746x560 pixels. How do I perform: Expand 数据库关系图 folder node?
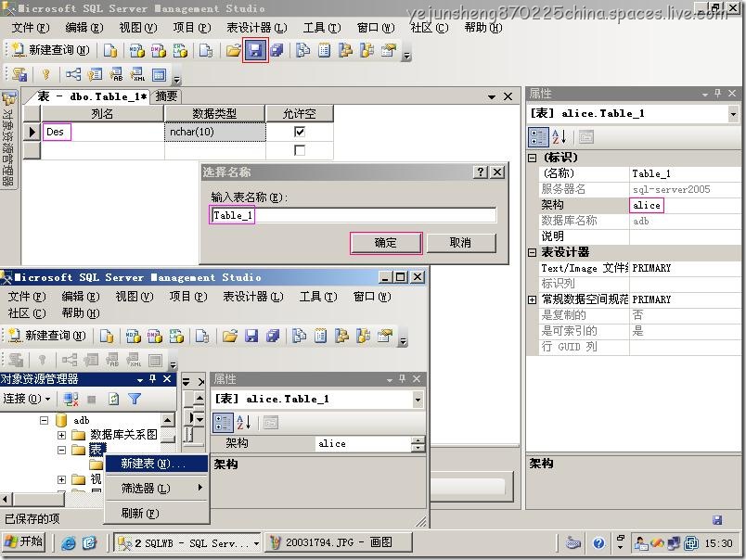[x=62, y=435]
